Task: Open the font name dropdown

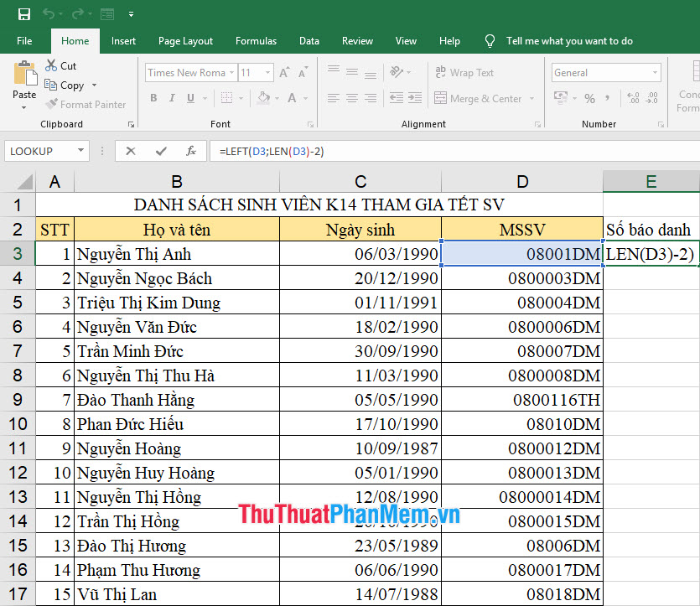Action: tap(233, 72)
